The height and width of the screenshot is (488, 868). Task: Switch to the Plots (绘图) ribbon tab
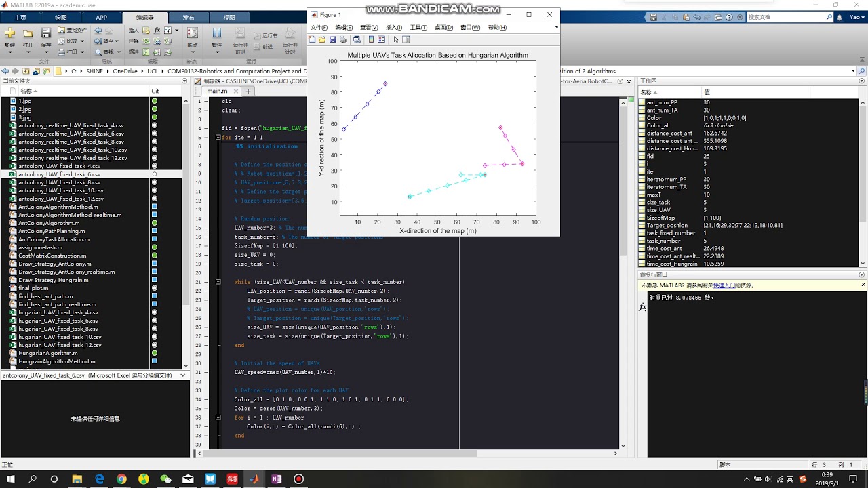point(61,18)
